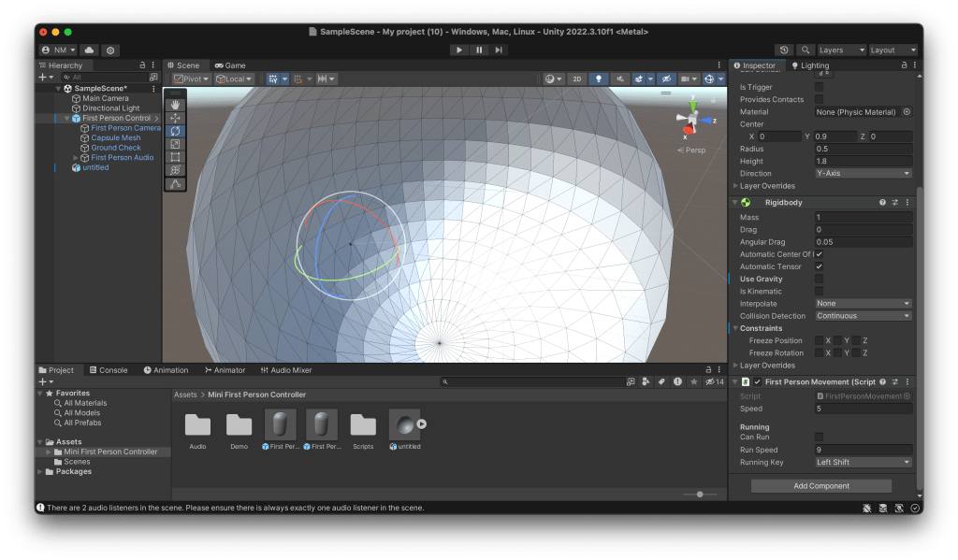Check the Is Trigger checkbox
The image size is (958, 560).
819,87
